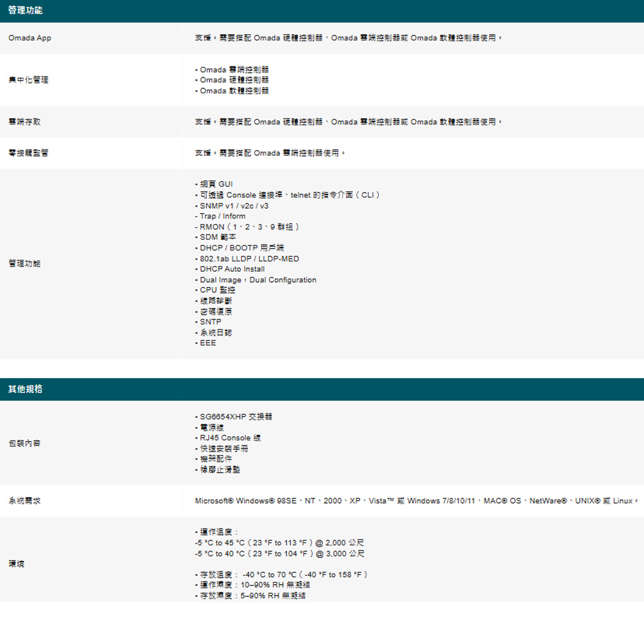Click the EEE list item
644x644 pixels.
click(208, 343)
